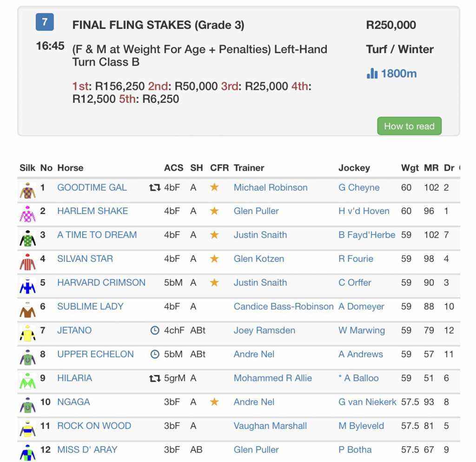Screen dimensions: 476x462
Task: Click the 1800m distance link
Action: click(x=399, y=74)
